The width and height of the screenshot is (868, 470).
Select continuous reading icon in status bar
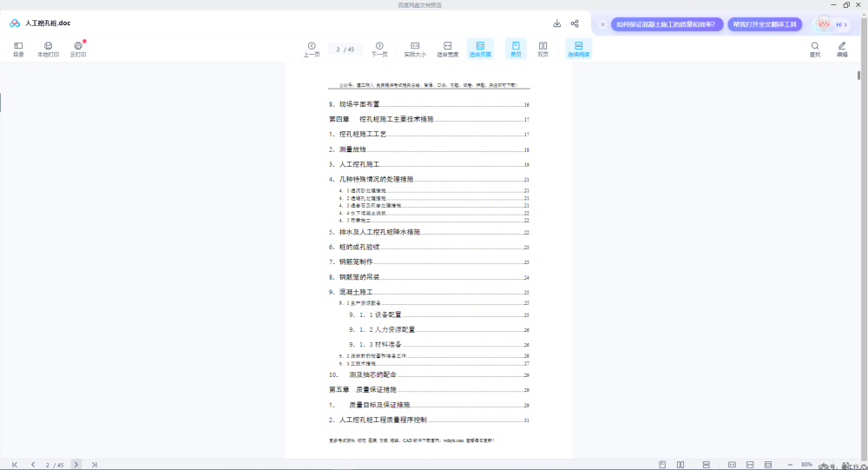coord(706,465)
